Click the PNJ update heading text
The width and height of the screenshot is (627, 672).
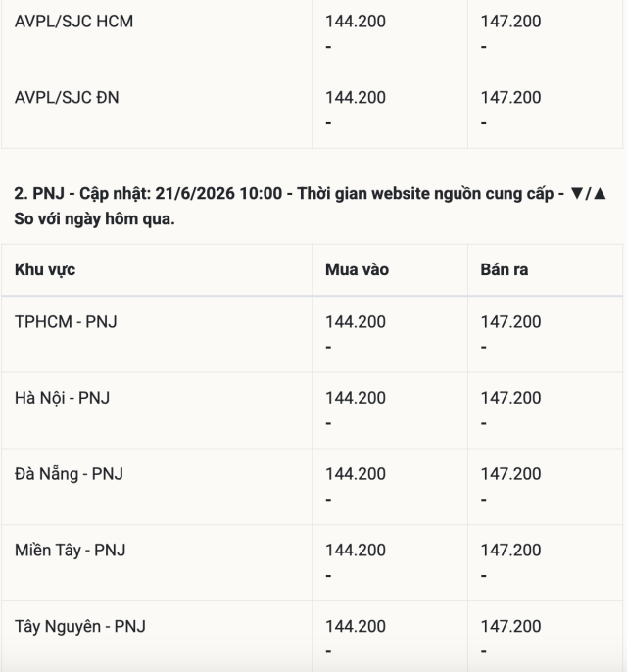[311, 206]
